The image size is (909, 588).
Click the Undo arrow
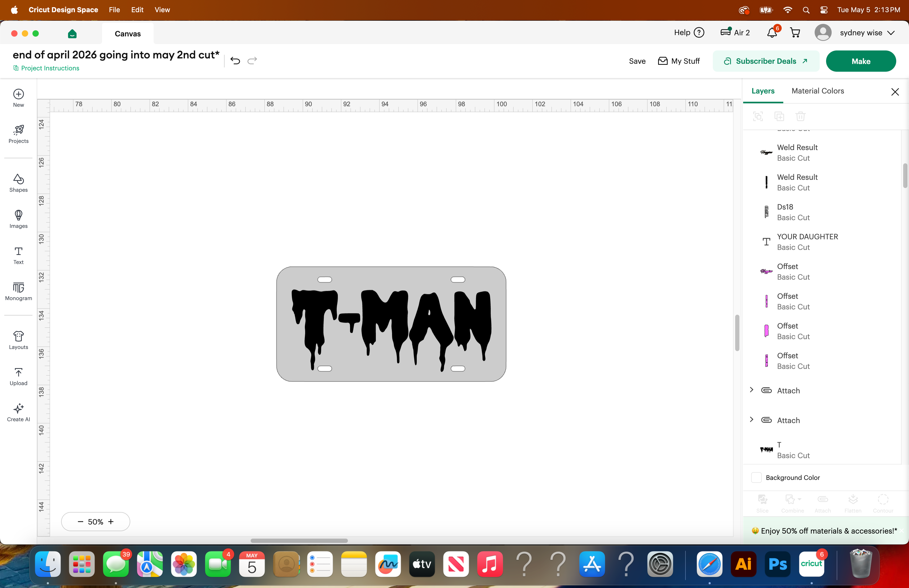pos(235,61)
